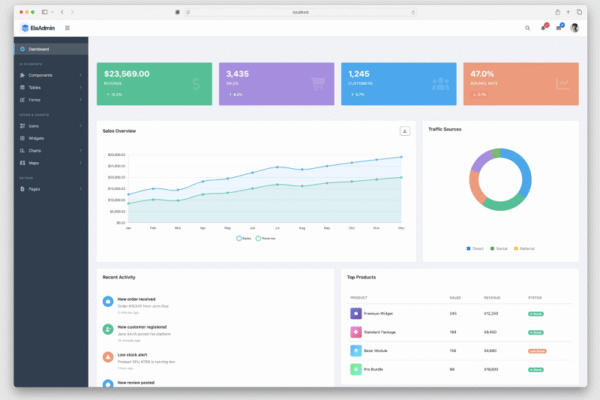Click the Premium Widget product icon
Viewport: 600px width, 400px height.
pos(355,313)
